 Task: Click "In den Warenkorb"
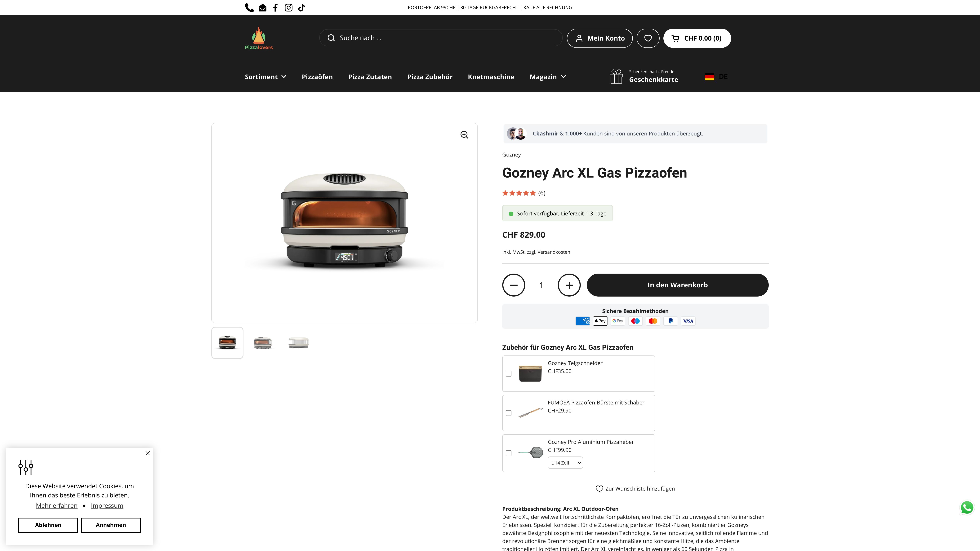pos(678,285)
